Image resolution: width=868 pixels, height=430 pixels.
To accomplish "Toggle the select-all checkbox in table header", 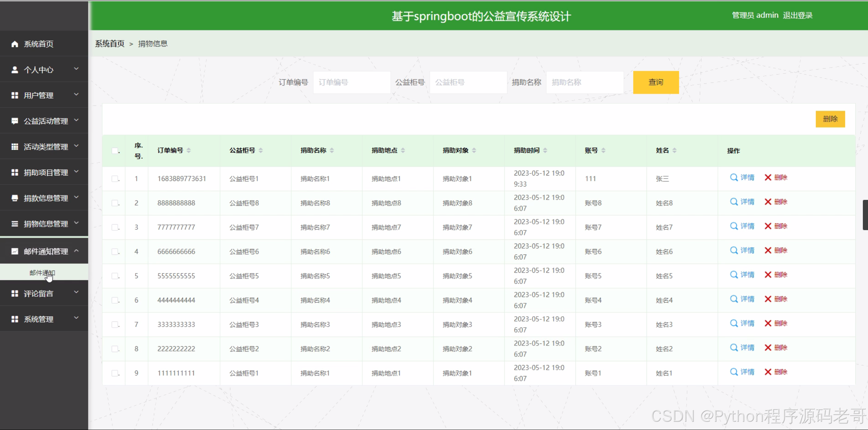I will 115,151.
